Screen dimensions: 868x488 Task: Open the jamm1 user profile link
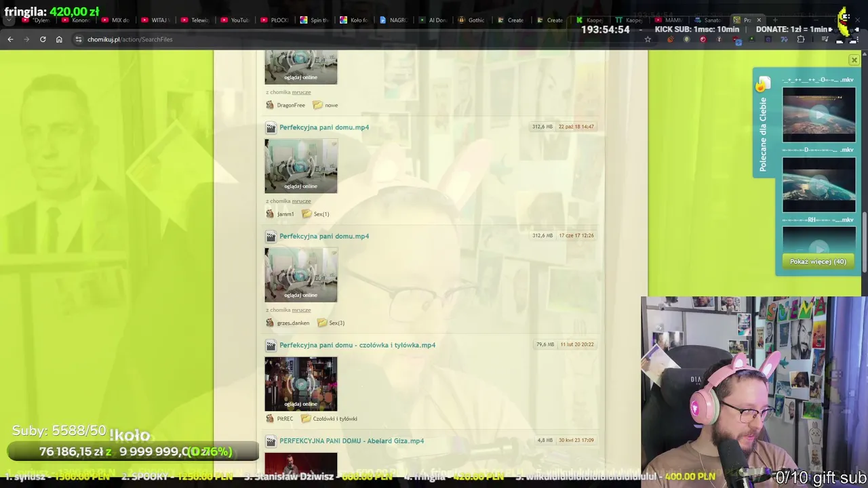(285, 214)
